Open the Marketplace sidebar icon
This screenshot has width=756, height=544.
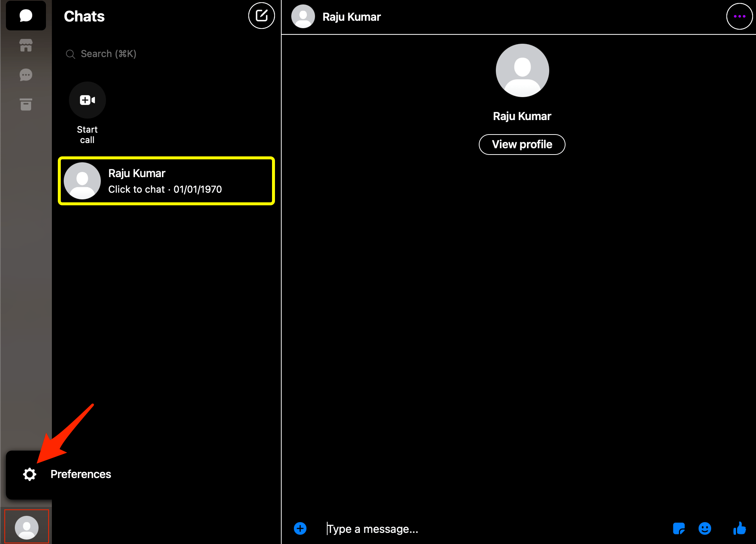[x=26, y=45]
